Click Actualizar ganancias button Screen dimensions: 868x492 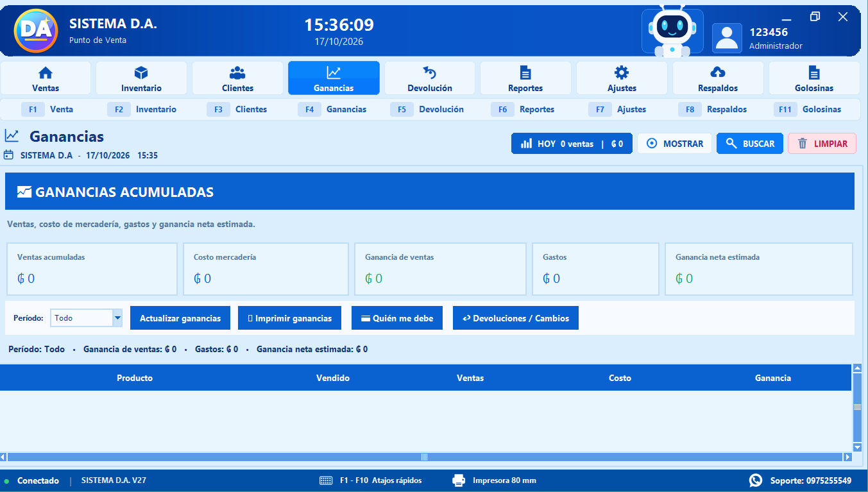click(180, 318)
